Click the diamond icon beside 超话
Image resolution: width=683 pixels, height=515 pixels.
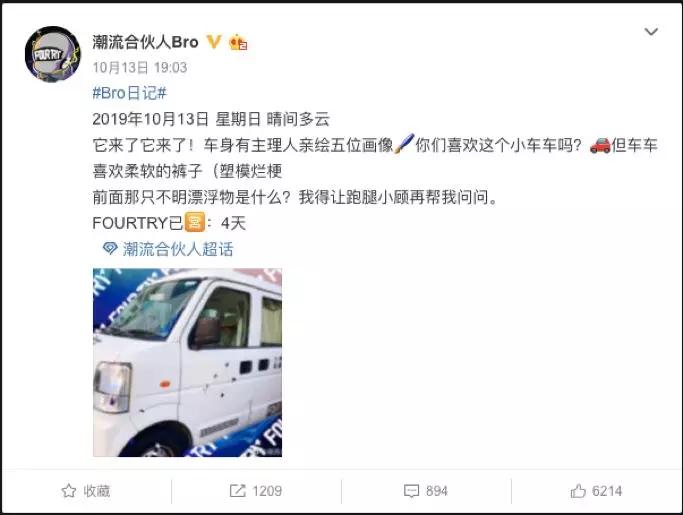(110, 249)
